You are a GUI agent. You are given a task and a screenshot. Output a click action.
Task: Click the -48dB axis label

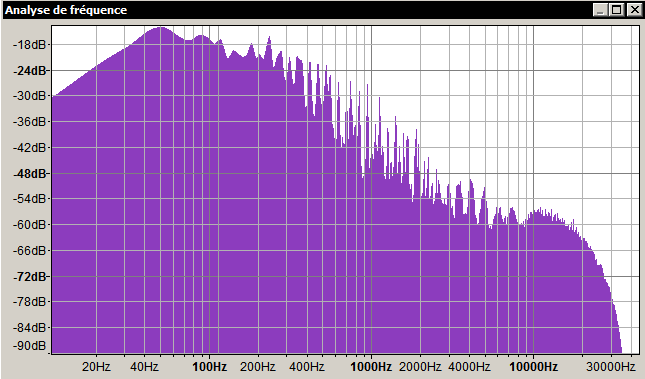[x=30, y=174]
